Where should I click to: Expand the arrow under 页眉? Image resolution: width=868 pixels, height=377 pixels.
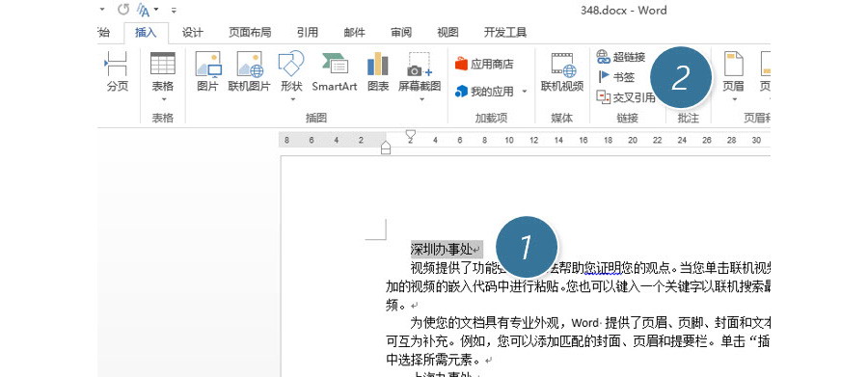coord(734,99)
